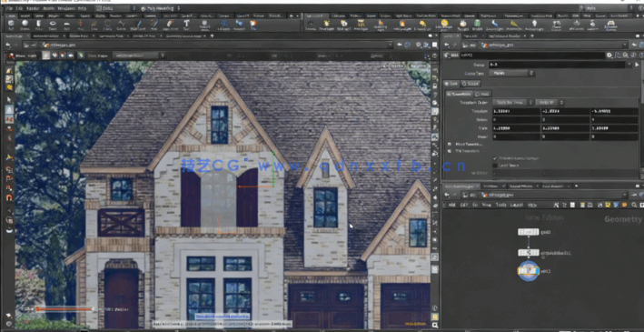This screenshot has height=332, width=644.
Task: Click the Group input field
Action: coord(558,65)
